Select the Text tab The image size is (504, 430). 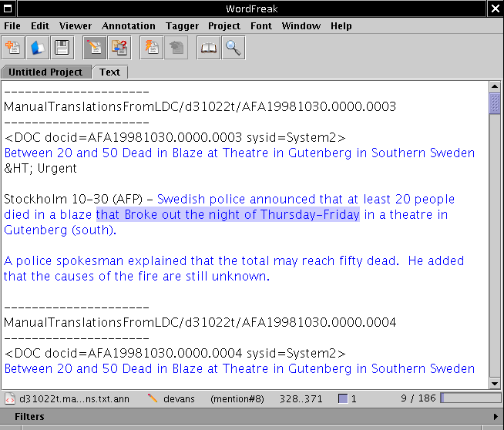pyautogui.click(x=110, y=72)
